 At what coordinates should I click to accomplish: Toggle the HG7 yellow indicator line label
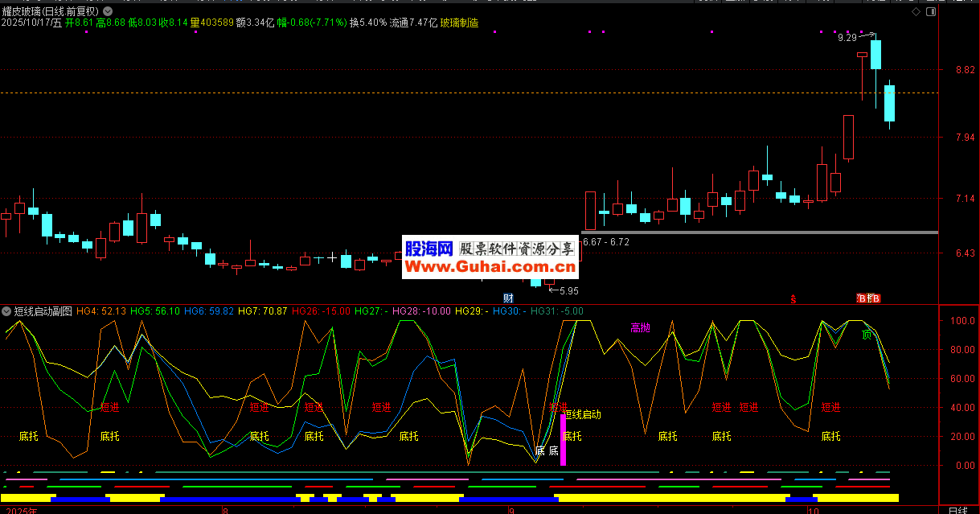[x=263, y=311]
